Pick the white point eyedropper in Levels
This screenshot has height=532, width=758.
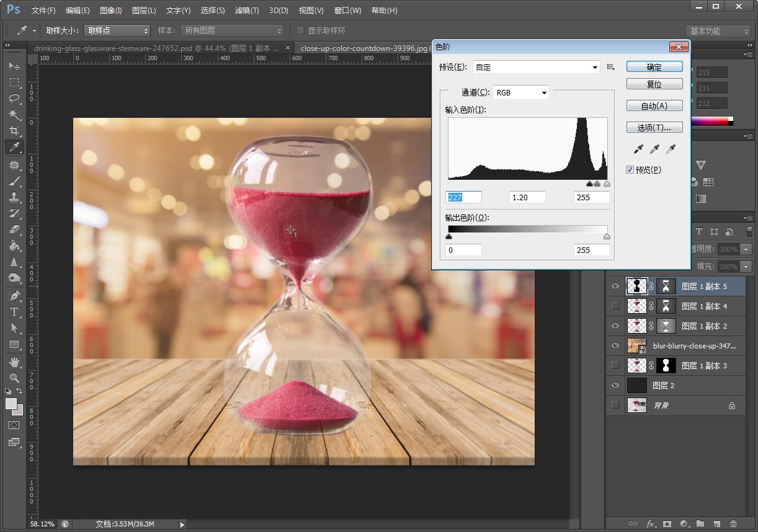[670, 149]
